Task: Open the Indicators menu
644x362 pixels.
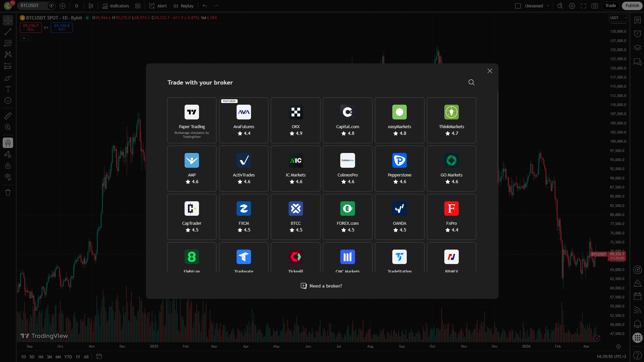Action: 116,6
